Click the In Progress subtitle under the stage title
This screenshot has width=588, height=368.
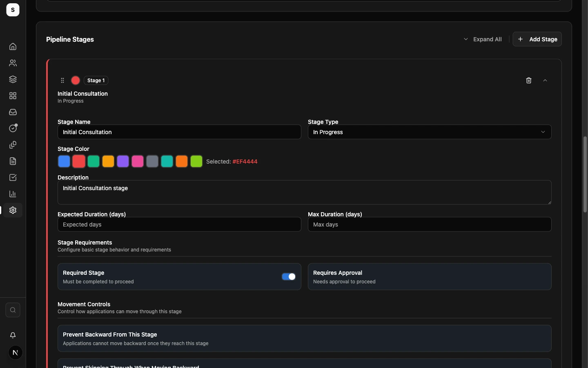coord(71,101)
